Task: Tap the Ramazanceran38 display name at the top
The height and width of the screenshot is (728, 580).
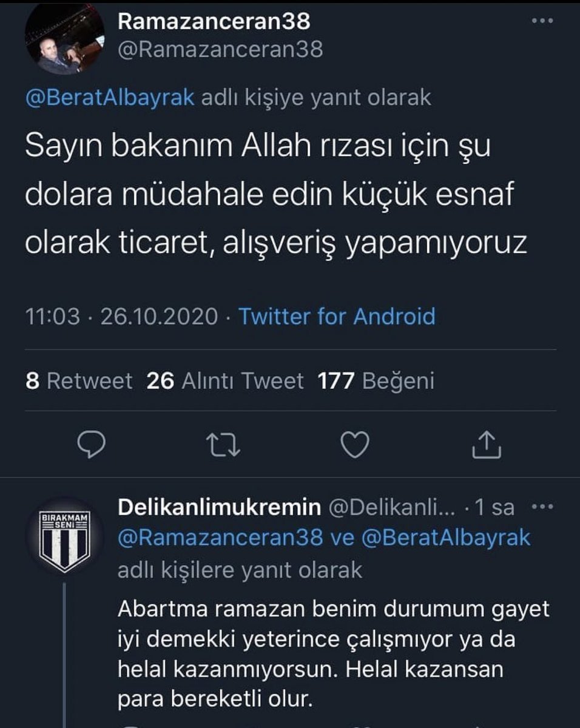Action: click(x=214, y=22)
